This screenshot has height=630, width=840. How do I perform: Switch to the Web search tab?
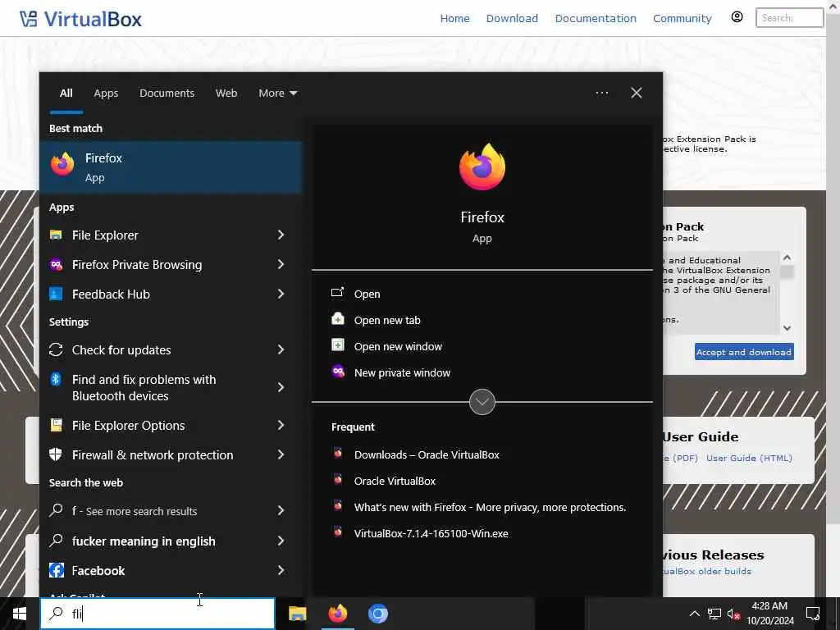tap(226, 94)
